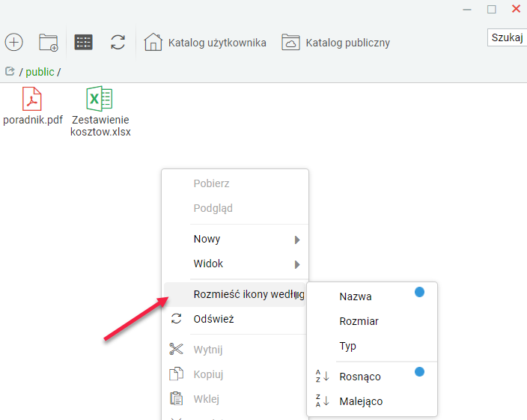Sort icons by Nazwa
This screenshot has width=527, height=420.
(x=372, y=296)
